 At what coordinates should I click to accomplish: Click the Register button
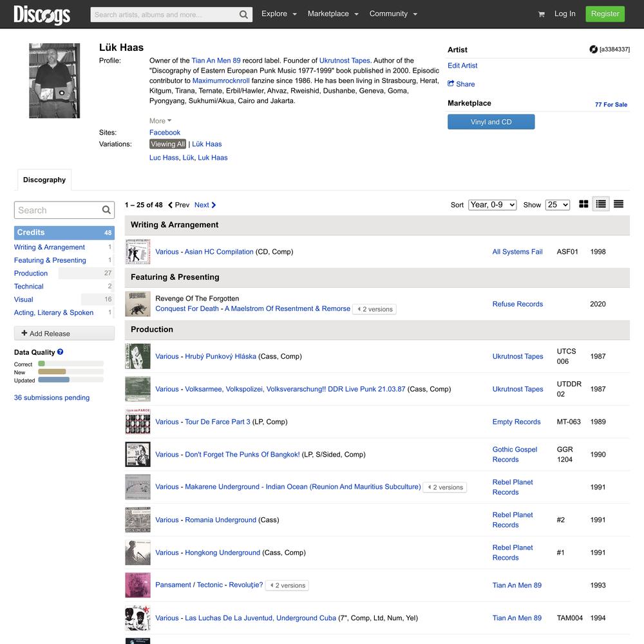coord(605,14)
